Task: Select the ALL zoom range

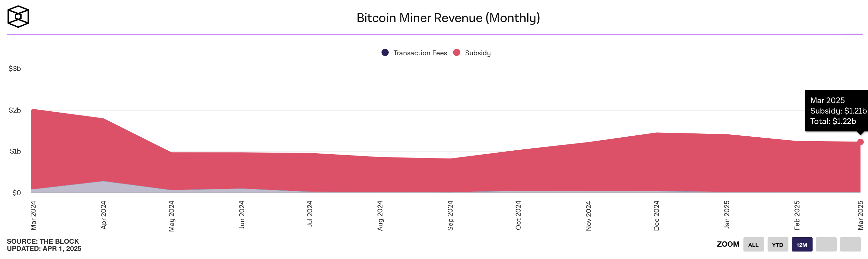Action: tap(753, 245)
